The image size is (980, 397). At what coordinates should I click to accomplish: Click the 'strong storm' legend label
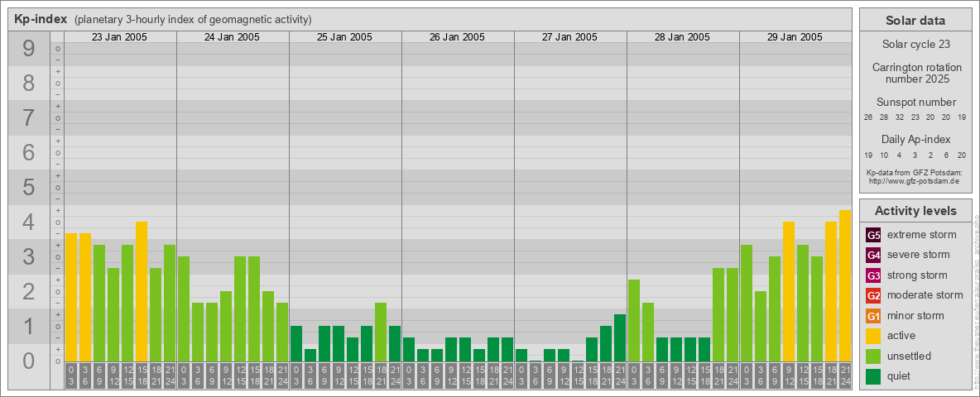coord(917,275)
